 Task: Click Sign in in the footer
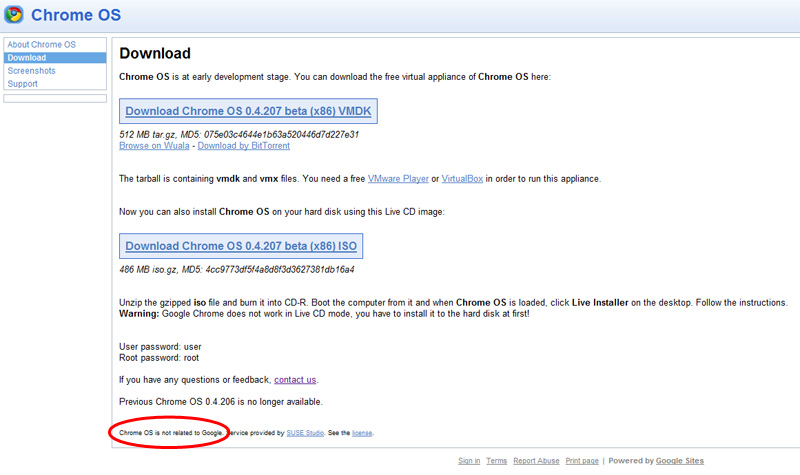tap(469, 461)
